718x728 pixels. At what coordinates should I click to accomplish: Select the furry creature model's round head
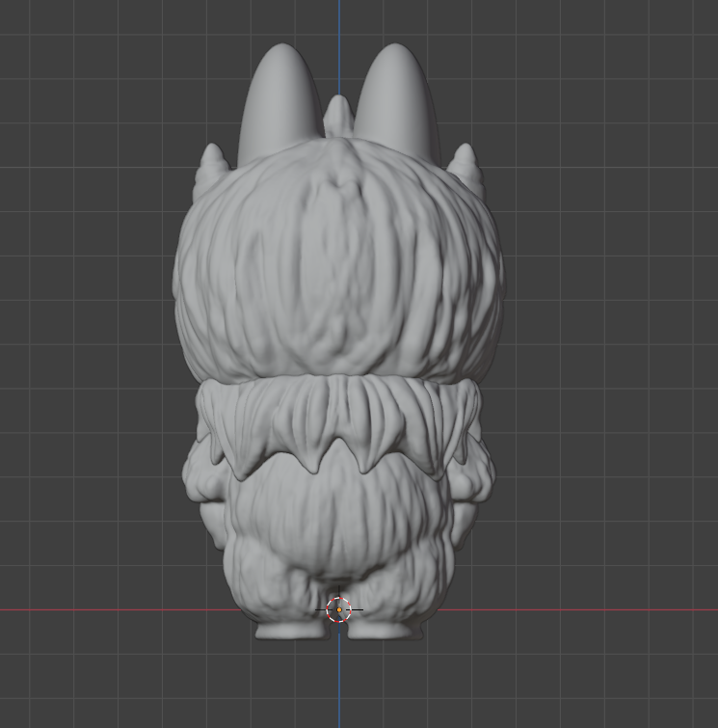[339, 260]
